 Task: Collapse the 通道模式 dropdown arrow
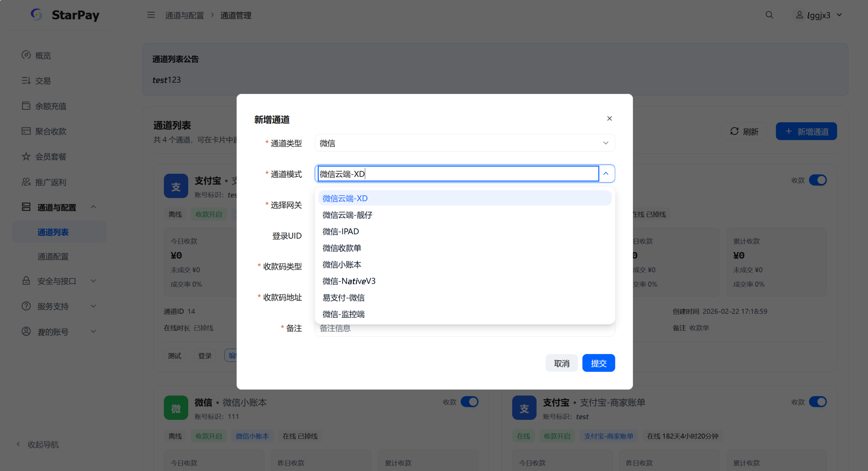tap(606, 173)
